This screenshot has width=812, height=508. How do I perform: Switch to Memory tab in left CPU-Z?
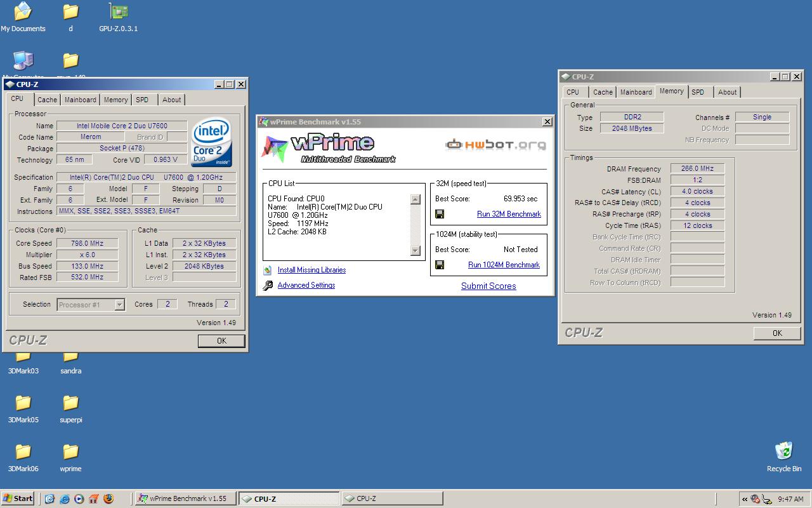pos(115,100)
